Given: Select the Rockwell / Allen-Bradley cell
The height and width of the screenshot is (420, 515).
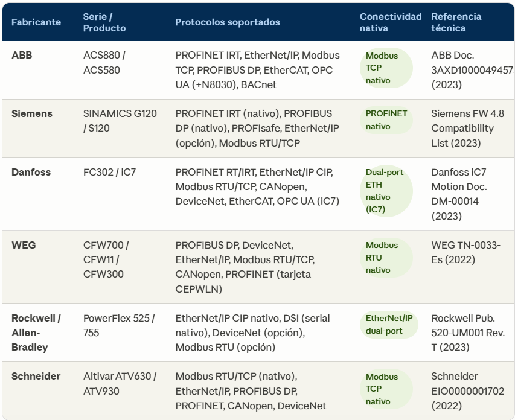Looking at the screenshot, I should point(36,332).
